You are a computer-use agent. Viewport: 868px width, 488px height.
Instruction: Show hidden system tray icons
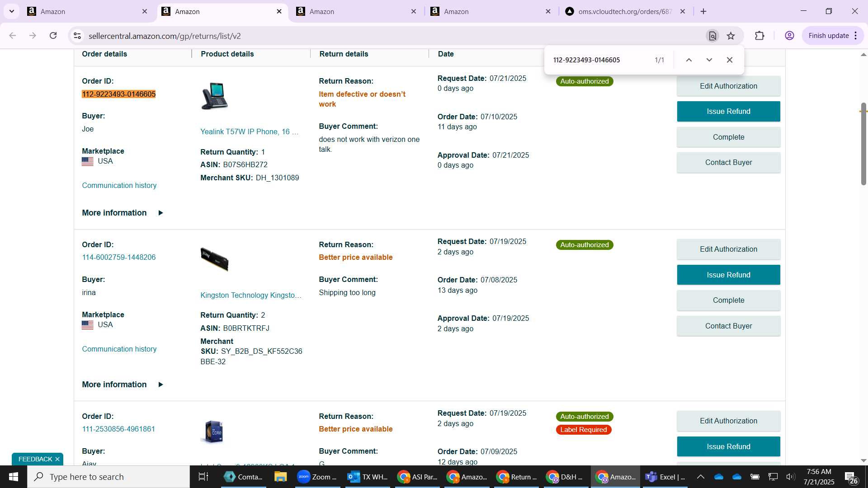pos(700,477)
